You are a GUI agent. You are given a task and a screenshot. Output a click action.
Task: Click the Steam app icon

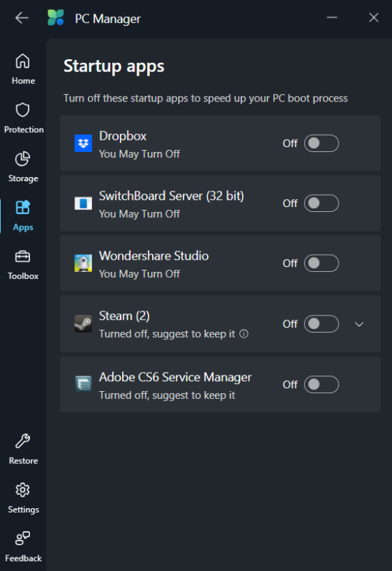pyautogui.click(x=83, y=323)
